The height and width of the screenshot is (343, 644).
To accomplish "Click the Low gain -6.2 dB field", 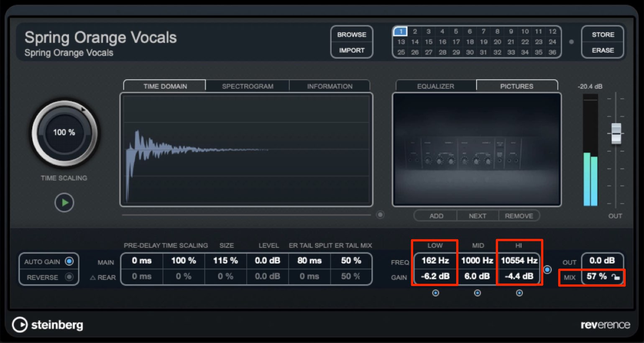I will [x=435, y=276].
